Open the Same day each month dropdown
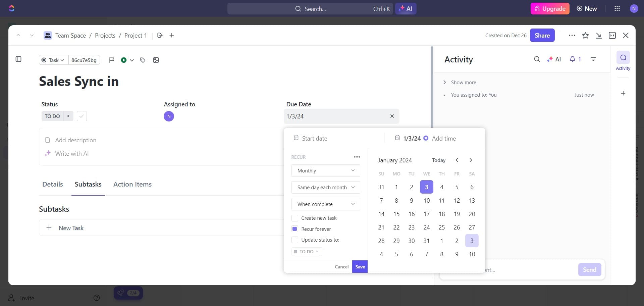The height and width of the screenshot is (306, 644). click(x=325, y=187)
